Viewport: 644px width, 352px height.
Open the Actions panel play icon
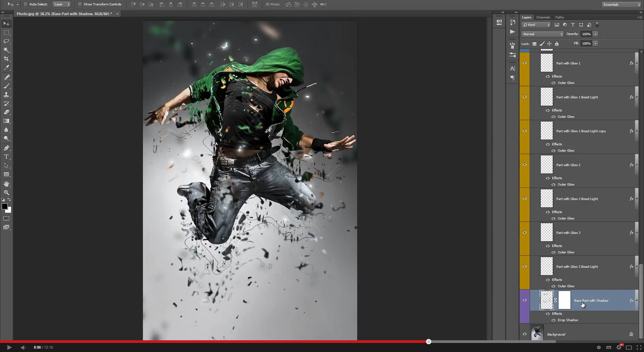(513, 32)
